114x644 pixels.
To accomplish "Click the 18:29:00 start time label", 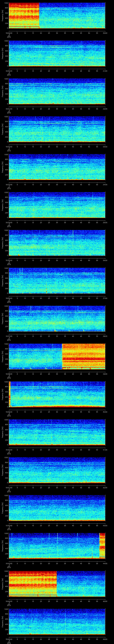I will click(x=9, y=33).
